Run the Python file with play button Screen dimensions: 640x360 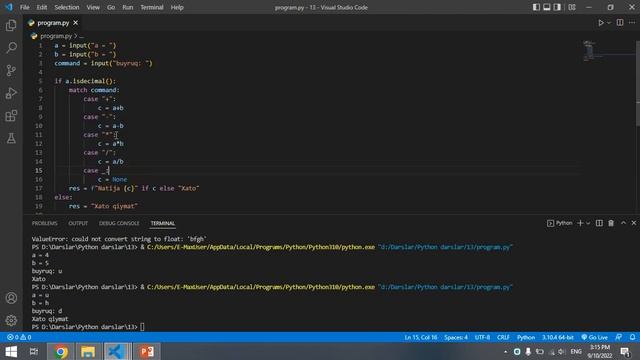[601, 23]
